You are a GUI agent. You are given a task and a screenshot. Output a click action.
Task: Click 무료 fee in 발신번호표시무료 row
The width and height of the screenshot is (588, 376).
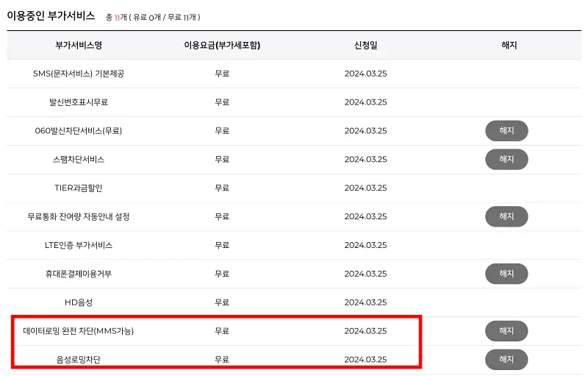click(x=222, y=102)
